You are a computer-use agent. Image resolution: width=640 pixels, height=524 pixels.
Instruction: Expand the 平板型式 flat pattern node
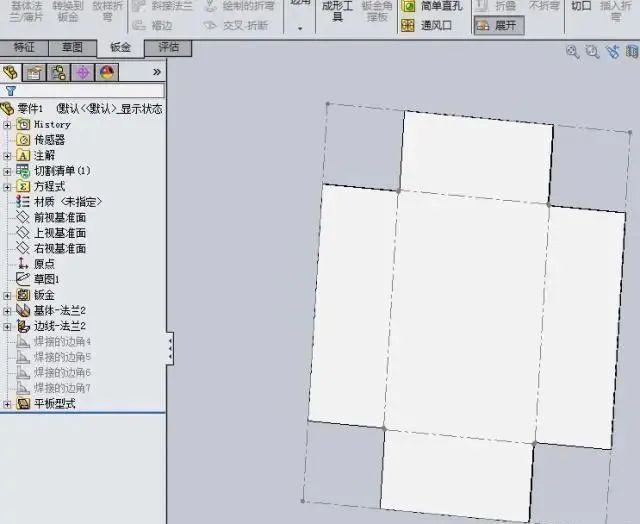(7, 404)
